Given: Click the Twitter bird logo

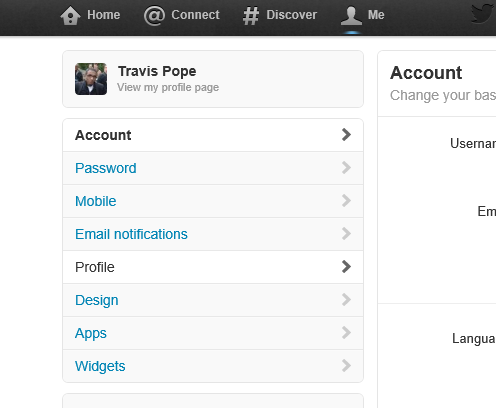Looking at the screenshot, I should coord(483,14).
